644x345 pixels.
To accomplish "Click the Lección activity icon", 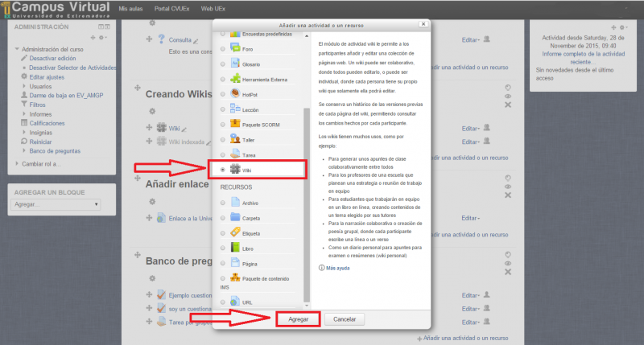I will [x=235, y=109].
